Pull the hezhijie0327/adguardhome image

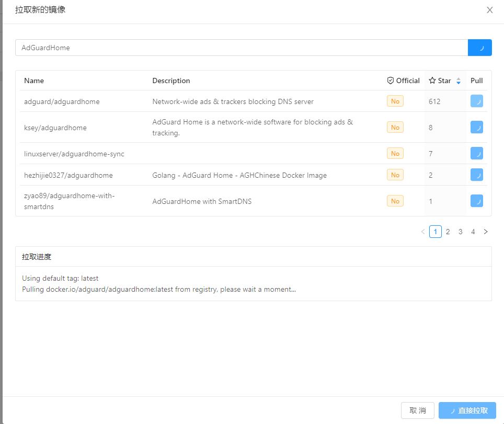tap(477, 175)
